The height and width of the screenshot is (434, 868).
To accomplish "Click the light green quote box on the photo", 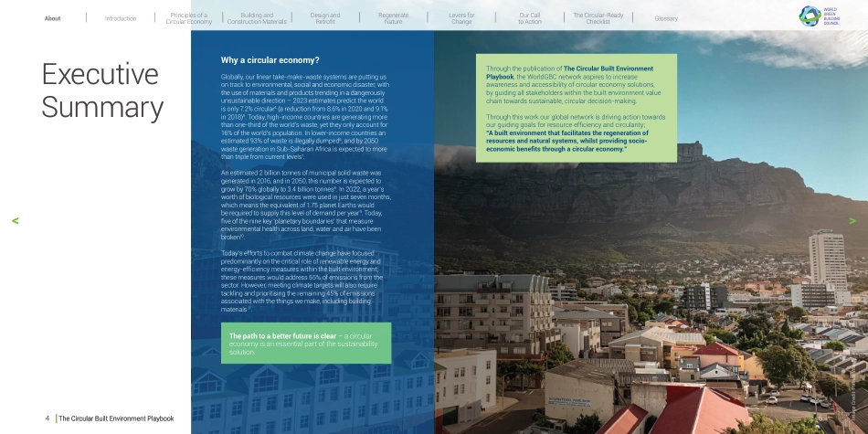I will coord(577,108).
